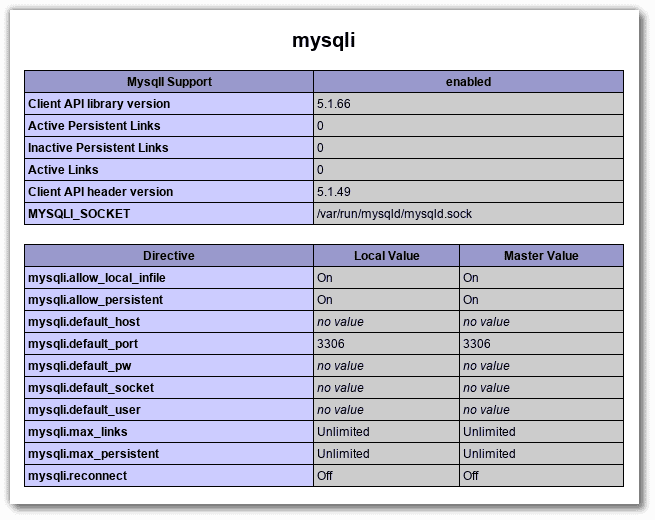The width and height of the screenshot is (655, 520).
Task: Select 'Client API library version' label
Action: pyautogui.click(x=99, y=104)
